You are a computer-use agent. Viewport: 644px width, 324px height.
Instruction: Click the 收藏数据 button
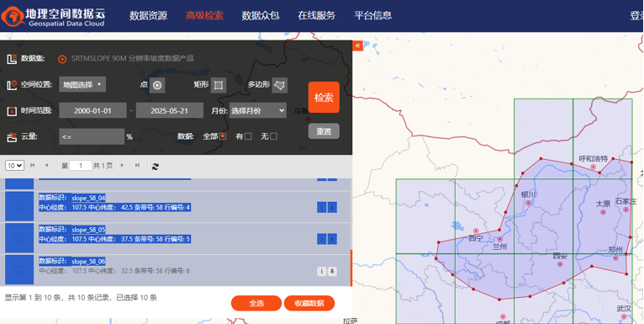pos(309,304)
